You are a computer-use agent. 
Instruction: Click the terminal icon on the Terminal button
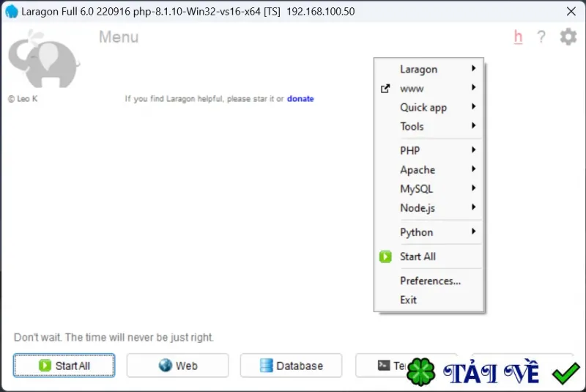(x=384, y=365)
